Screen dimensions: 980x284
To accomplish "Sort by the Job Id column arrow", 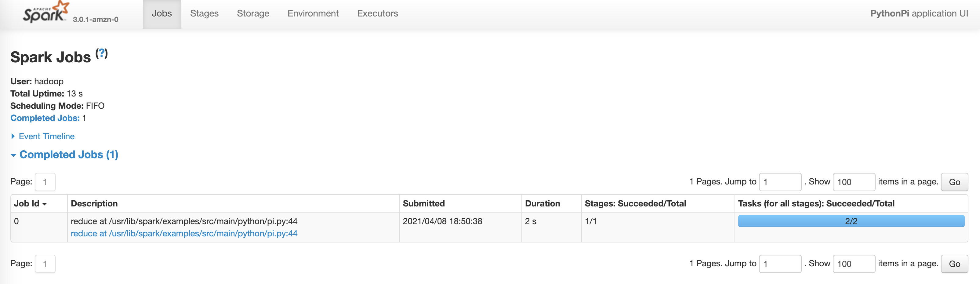I will (45, 204).
